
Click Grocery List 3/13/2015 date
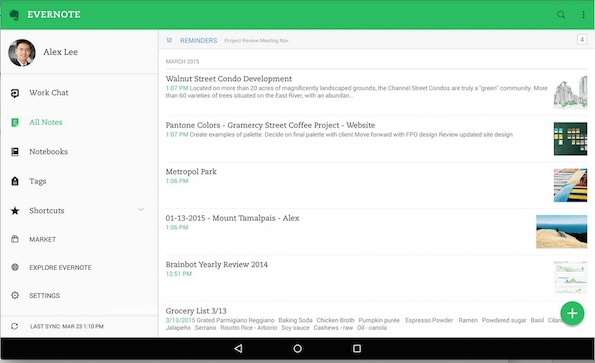point(180,320)
